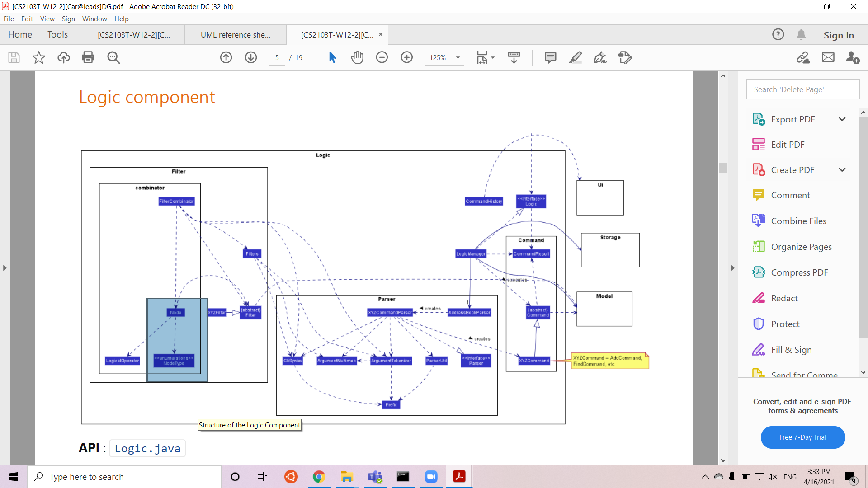Click the hand pan tool
The image size is (868, 488).
pos(357,57)
